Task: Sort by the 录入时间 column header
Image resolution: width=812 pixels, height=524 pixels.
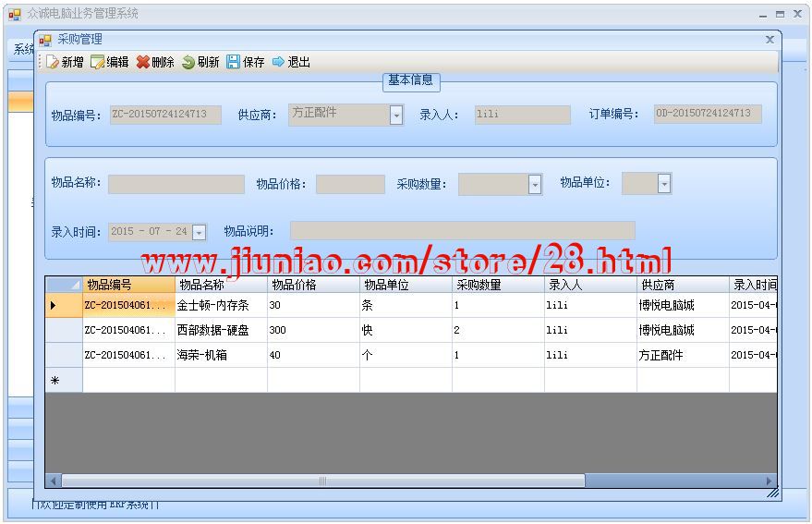Action: click(754, 285)
